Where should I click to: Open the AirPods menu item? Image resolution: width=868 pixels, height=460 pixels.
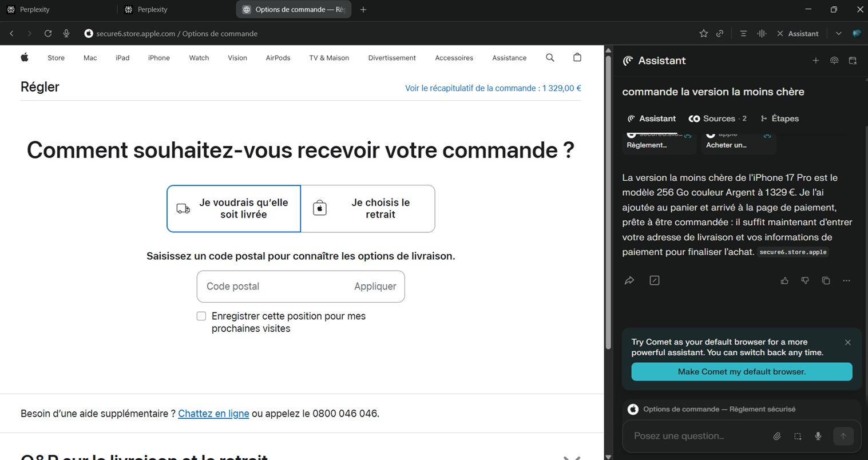point(278,58)
